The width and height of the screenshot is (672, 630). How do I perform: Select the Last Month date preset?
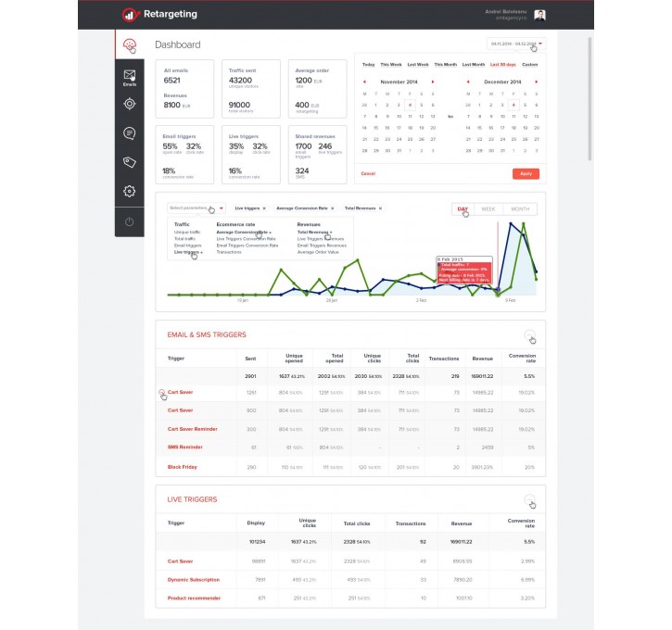[473, 65]
